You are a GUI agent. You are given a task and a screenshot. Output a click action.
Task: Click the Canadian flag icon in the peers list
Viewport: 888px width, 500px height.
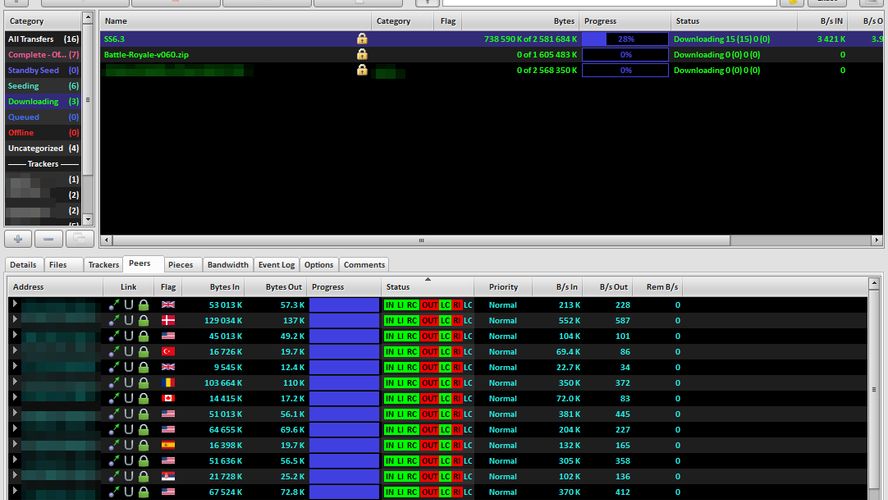(168, 398)
